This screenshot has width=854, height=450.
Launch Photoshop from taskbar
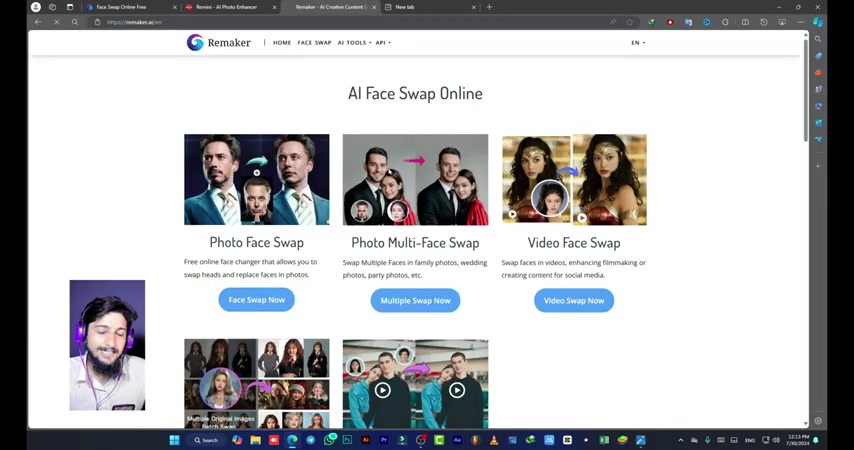pos(347,440)
